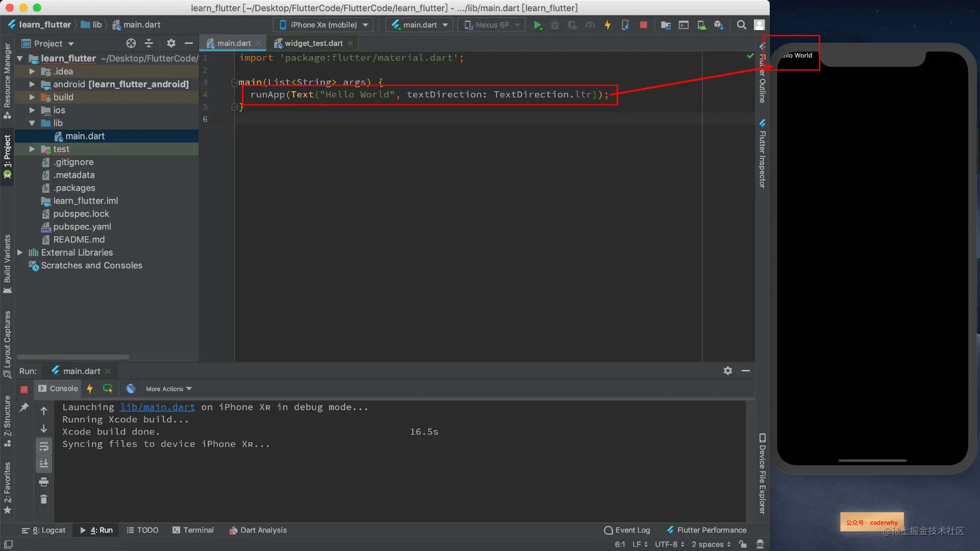Click Hot Restart icon in Run console

coord(108,389)
